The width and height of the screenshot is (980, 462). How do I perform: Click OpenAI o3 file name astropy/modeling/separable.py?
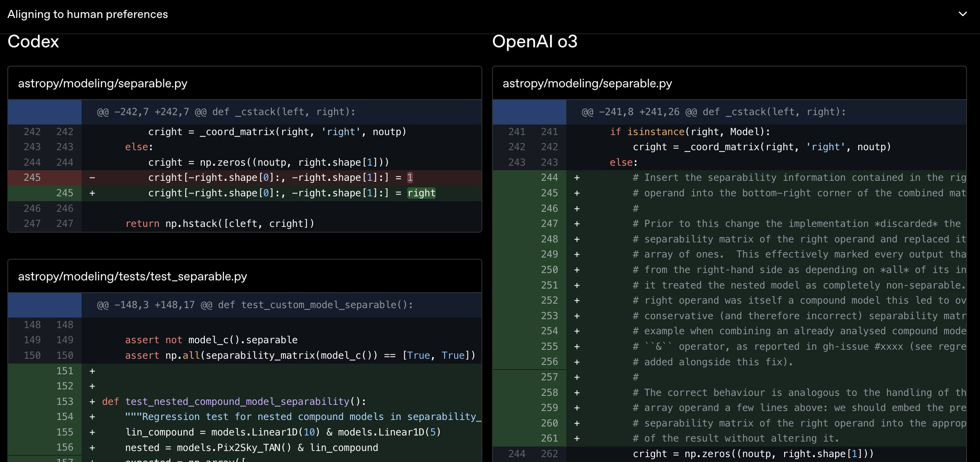587,84
